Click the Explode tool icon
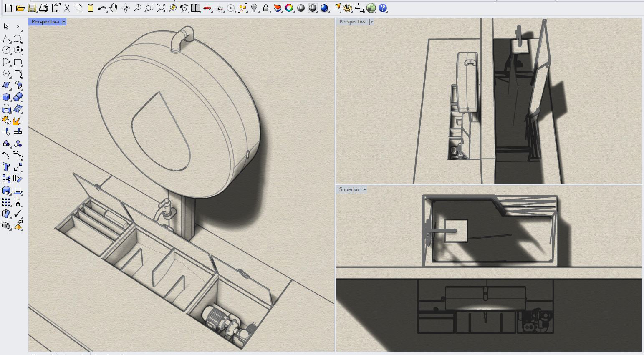The image size is (644, 355). (18, 121)
